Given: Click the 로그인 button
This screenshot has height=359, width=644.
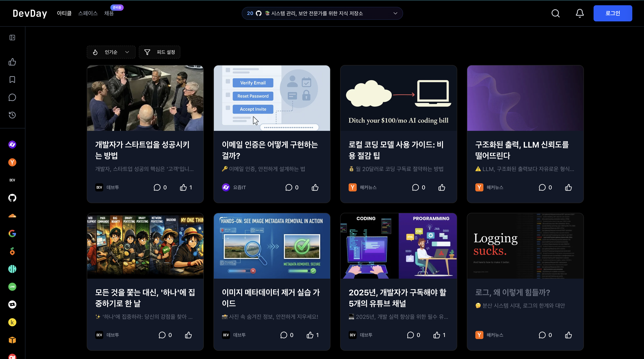Looking at the screenshot, I should (613, 13).
